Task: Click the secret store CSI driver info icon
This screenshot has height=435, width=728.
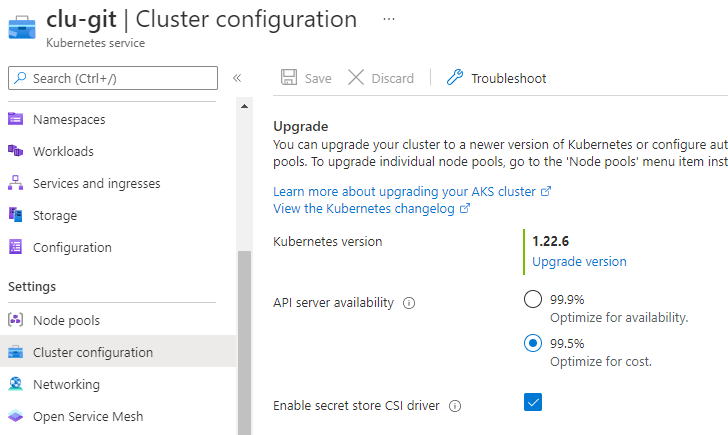Action: [x=455, y=406]
